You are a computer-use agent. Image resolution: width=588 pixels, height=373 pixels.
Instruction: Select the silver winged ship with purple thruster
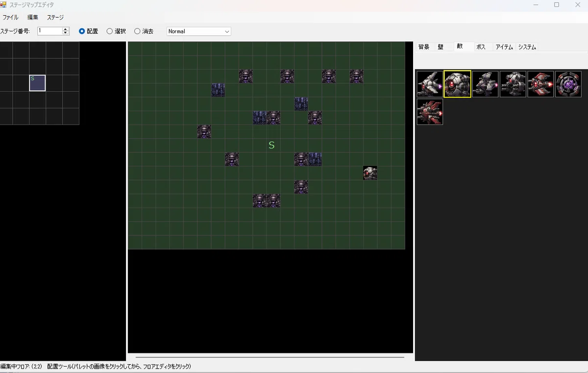tap(430, 84)
